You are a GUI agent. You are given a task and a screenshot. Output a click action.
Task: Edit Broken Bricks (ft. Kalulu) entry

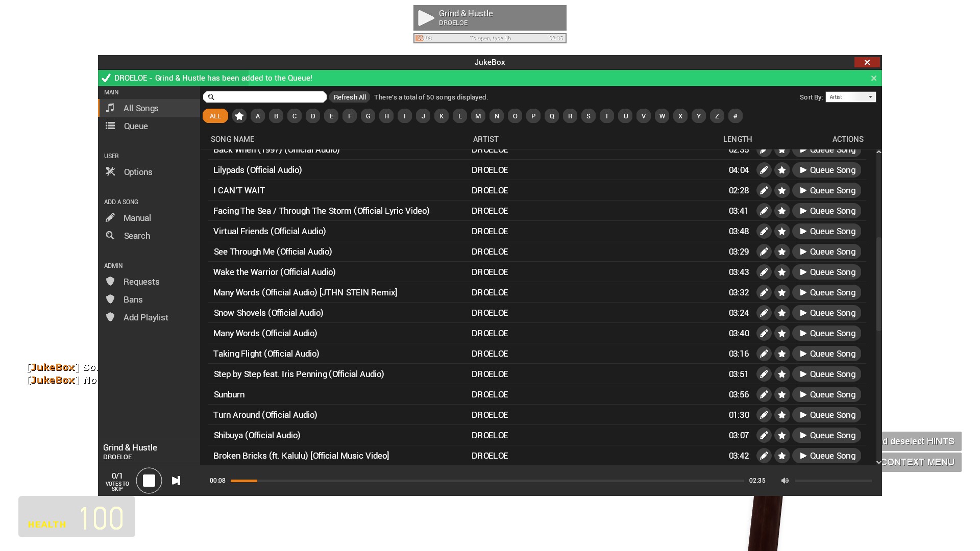click(764, 456)
